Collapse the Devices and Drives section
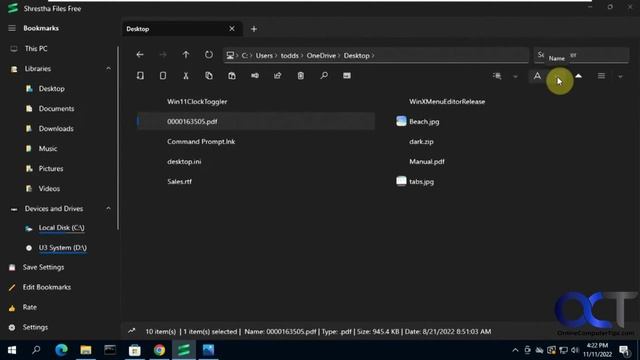The width and height of the screenshot is (640, 360). 108,209
